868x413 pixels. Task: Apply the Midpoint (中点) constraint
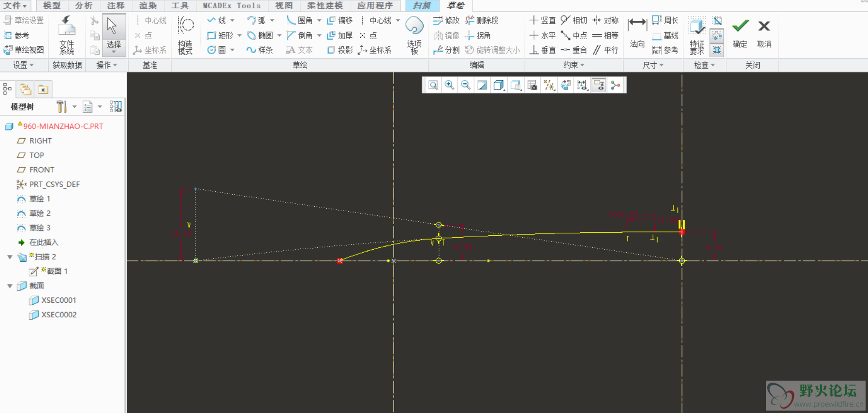[x=574, y=35]
